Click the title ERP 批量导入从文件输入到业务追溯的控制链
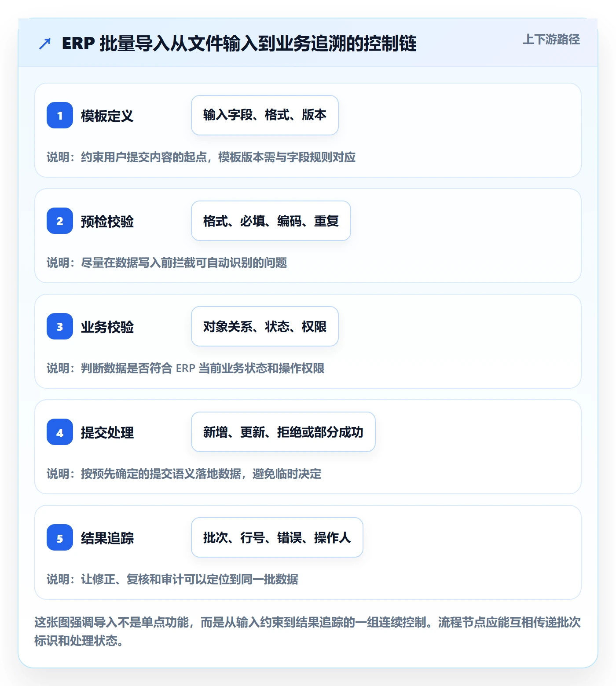 239,44
